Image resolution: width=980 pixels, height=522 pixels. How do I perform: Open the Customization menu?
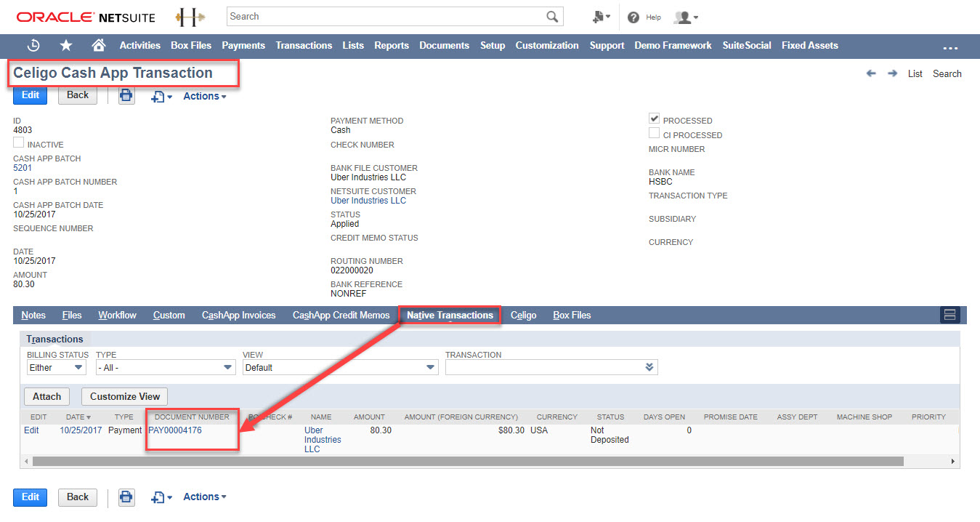point(547,45)
